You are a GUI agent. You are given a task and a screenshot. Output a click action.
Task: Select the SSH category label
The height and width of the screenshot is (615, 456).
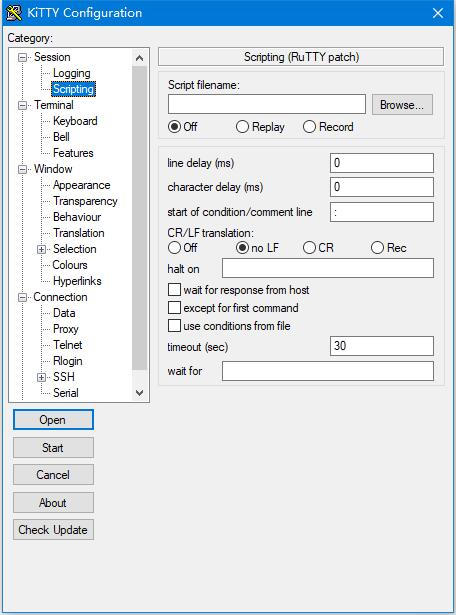pos(64,377)
